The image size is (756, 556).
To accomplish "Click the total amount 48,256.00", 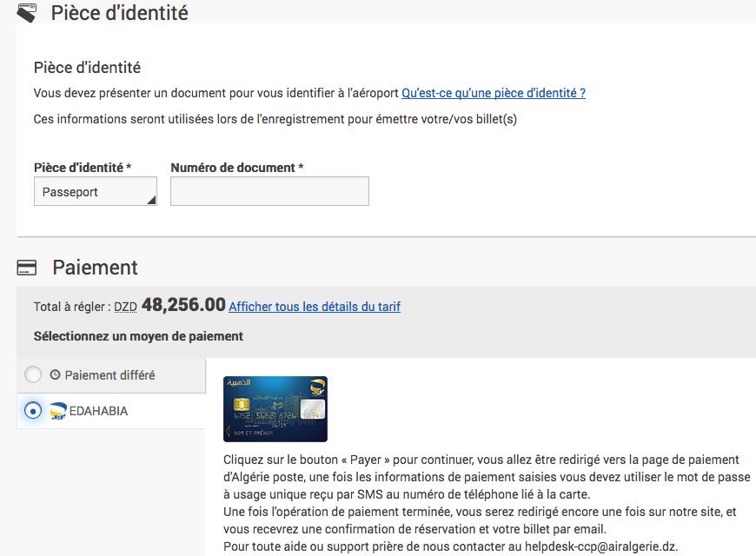I will [183, 305].
